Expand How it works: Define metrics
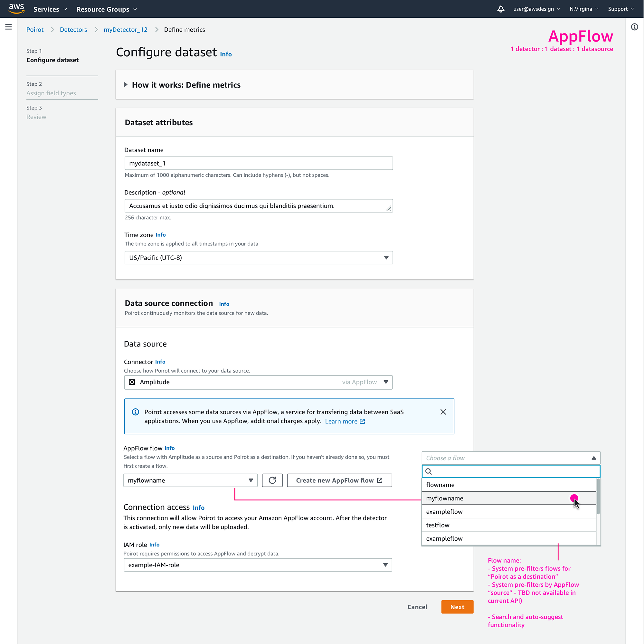644x644 pixels. (182, 85)
